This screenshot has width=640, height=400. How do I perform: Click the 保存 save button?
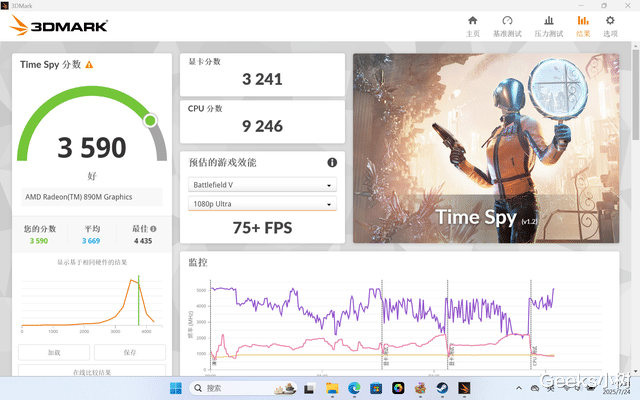(x=130, y=352)
